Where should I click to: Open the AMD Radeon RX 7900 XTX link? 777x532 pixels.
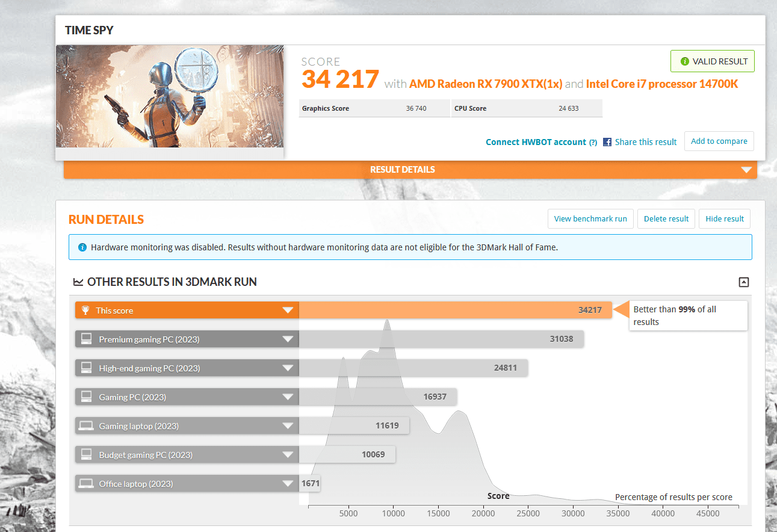coord(486,84)
